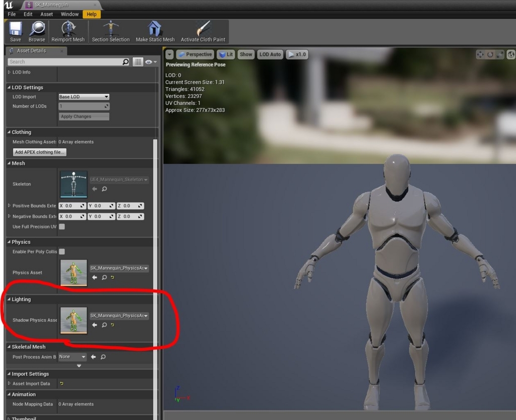
Task: Open Post Process Anim None dropdown
Action: click(73, 356)
